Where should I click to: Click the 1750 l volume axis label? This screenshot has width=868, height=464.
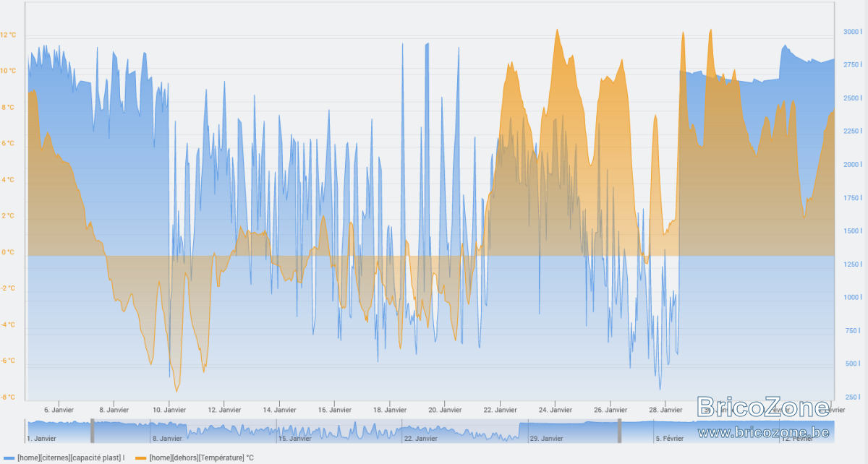[x=853, y=198]
